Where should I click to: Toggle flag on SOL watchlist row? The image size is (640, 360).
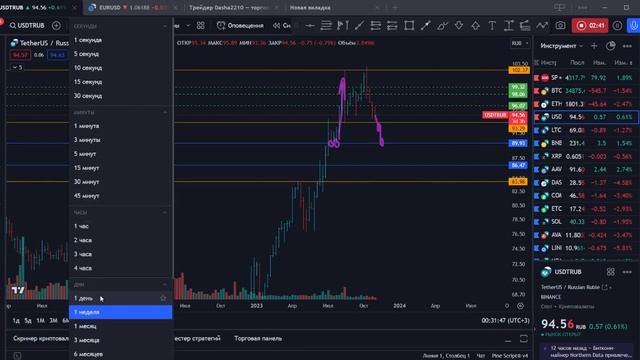coord(537,222)
